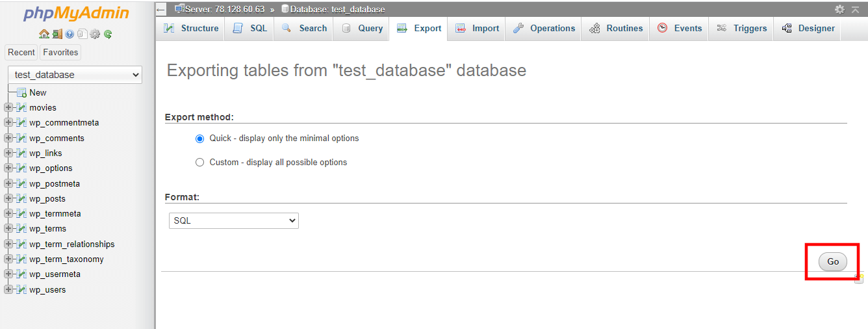Reload navigation panel with green refresh icon
Screen dimensions: 868x329
click(x=108, y=34)
